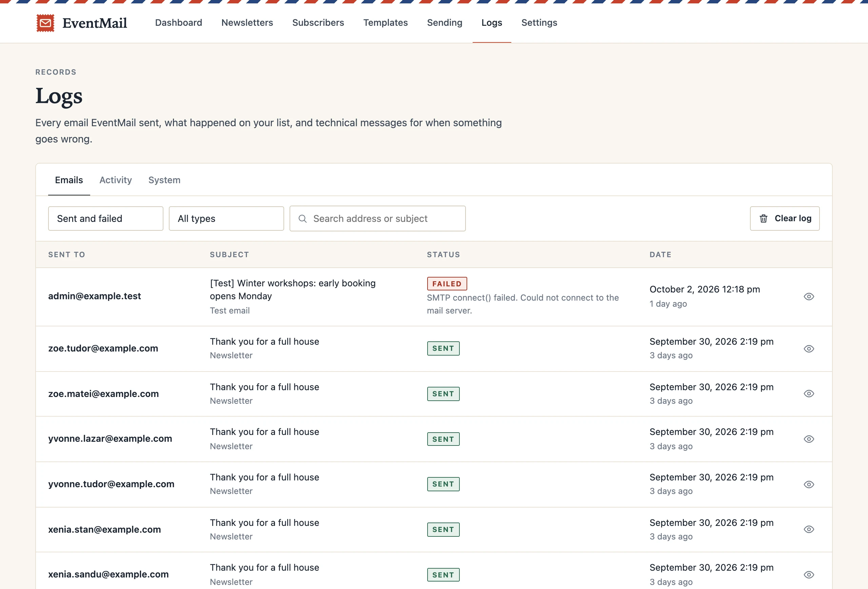Click the 'SMTP connect() failed' error message
The width and height of the screenshot is (868, 589).
tap(523, 304)
